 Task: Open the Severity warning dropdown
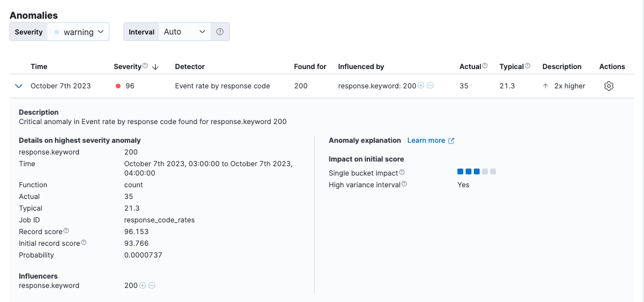78,32
